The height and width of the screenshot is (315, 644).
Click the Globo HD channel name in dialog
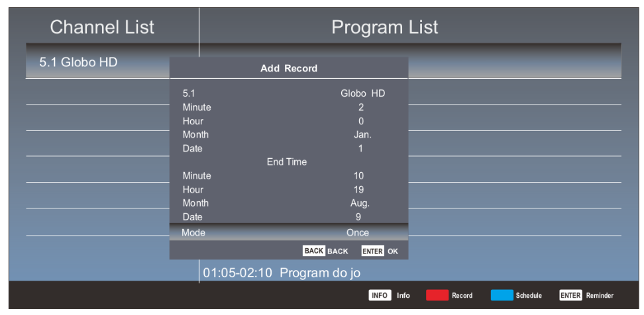(362, 93)
